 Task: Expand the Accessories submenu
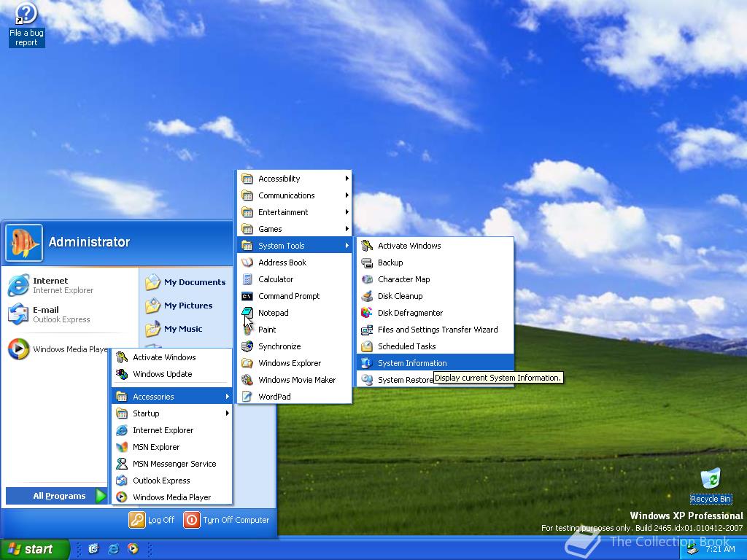click(x=172, y=396)
